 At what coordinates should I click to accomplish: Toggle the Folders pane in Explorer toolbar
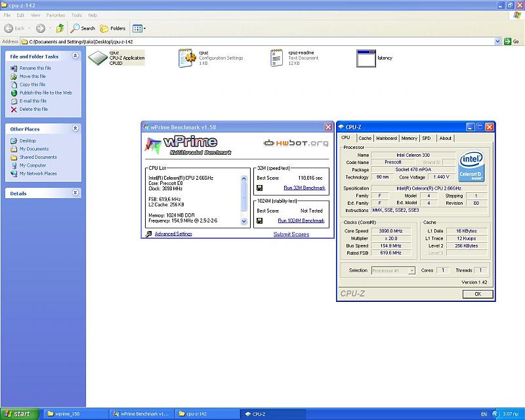(x=113, y=28)
